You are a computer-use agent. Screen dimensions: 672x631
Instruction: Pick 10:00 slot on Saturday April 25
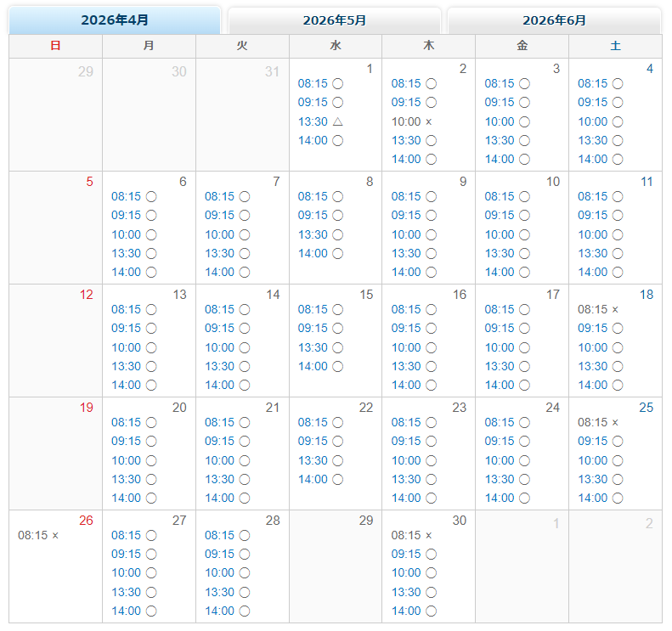pos(601,460)
